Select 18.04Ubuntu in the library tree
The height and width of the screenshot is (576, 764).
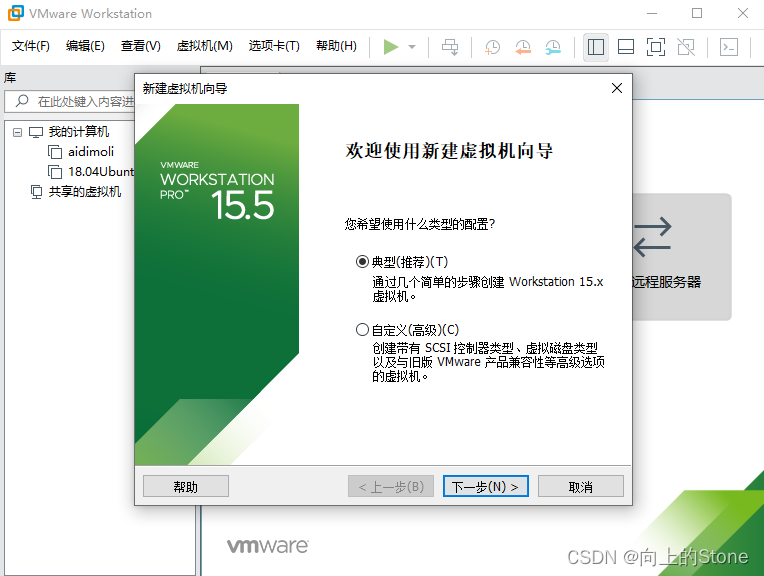pyautogui.click(x=101, y=172)
